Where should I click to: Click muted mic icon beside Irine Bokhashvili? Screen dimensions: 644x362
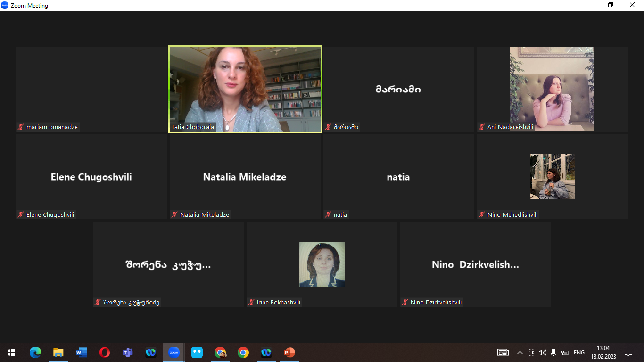(x=251, y=302)
